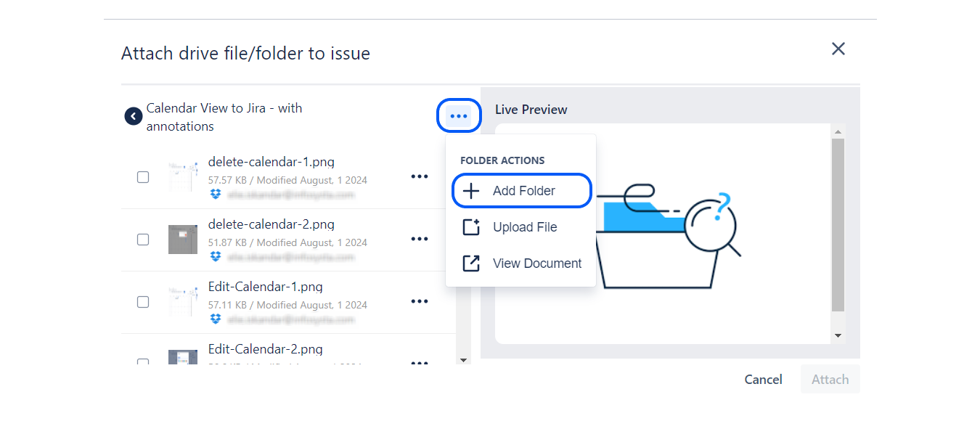This screenshot has width=980, height=421.
Task: Choose Upload File from folder actions
Action: (525, 227)
